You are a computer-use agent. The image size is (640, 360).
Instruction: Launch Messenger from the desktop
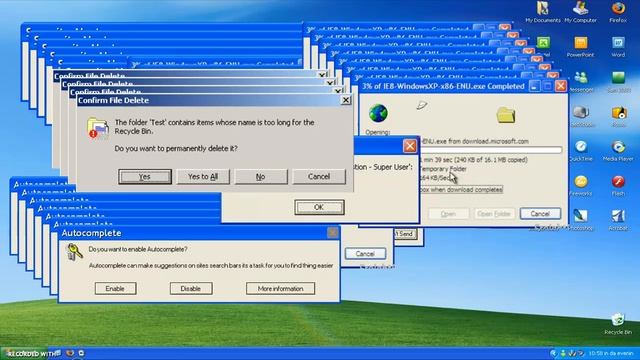coord(581,81)
